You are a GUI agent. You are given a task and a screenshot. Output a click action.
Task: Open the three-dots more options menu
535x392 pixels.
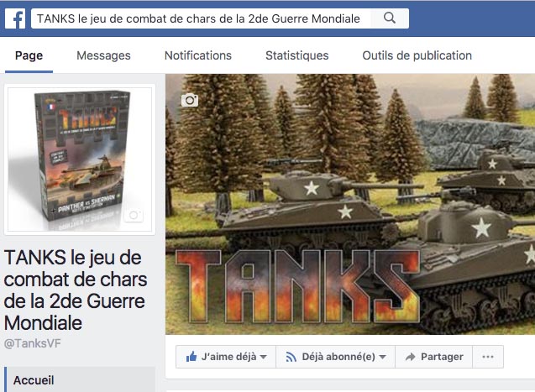coord(488,357)
